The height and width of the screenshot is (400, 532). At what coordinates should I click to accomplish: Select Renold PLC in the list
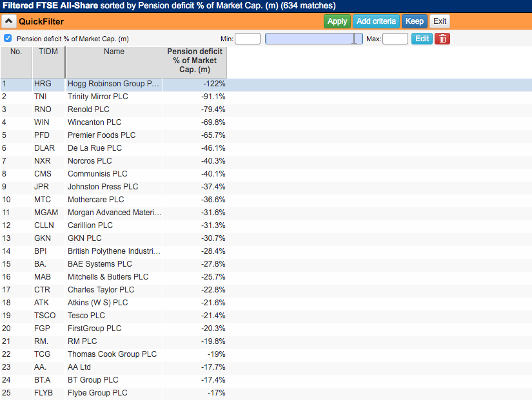88,110
